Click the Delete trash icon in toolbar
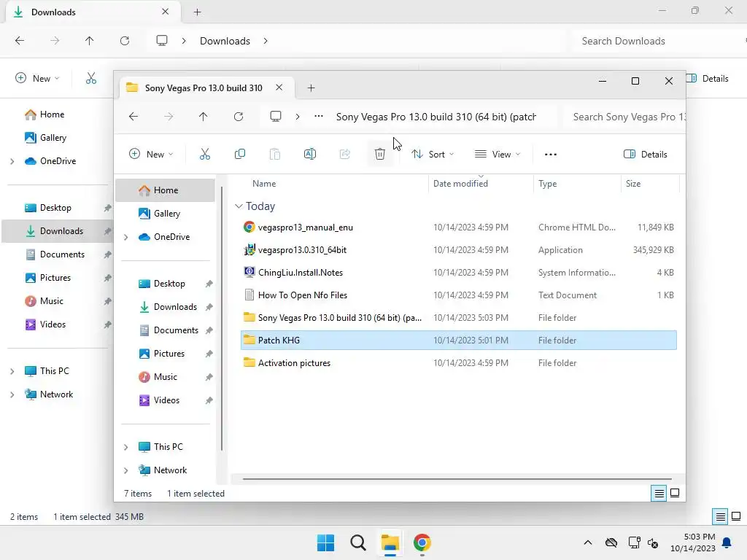 (x=379, y=154)
